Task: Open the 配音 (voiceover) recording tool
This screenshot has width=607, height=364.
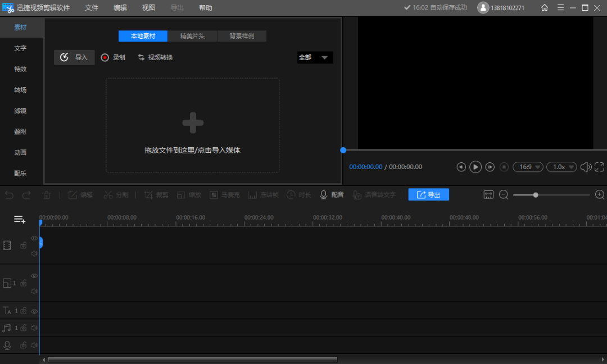Action: coord(332,194)
